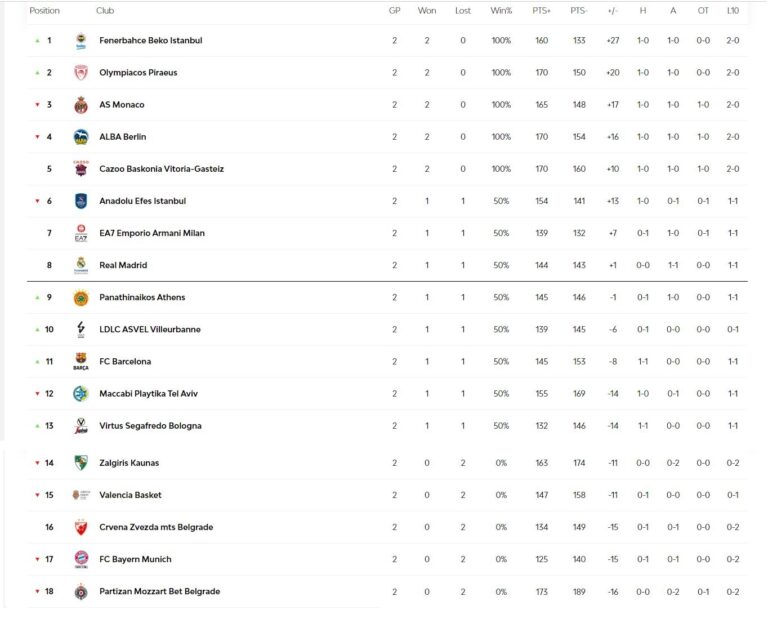Sort the table by the Position column header

[44, 11]
